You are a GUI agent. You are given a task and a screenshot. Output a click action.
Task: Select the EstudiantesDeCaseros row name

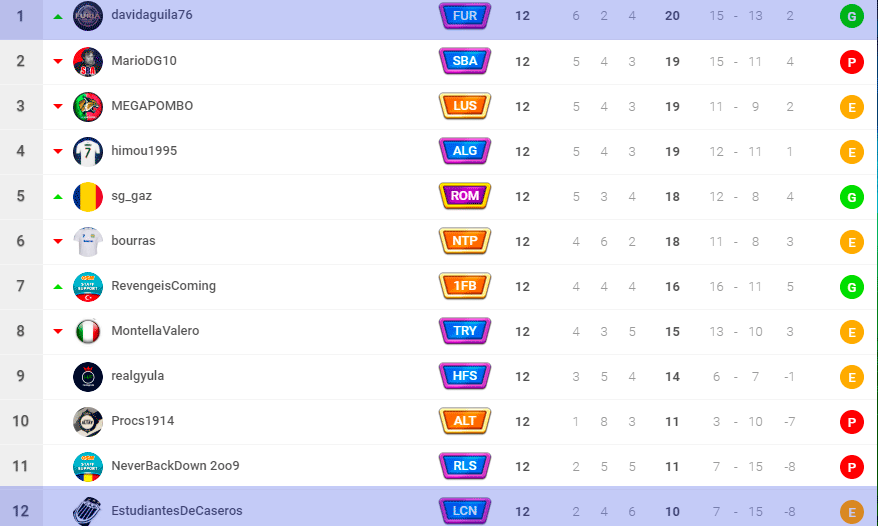tap(177, 511)
